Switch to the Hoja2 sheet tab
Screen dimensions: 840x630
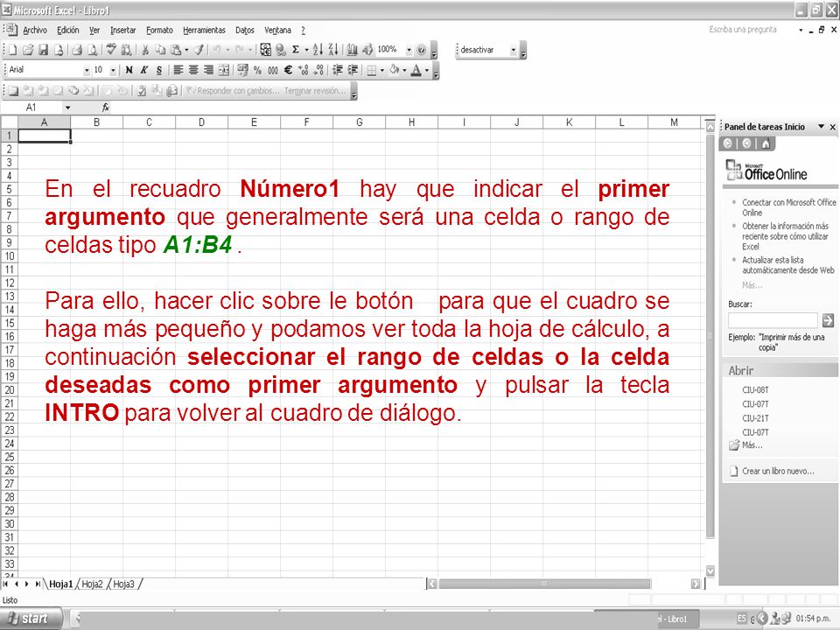click(x=92, y=584)
